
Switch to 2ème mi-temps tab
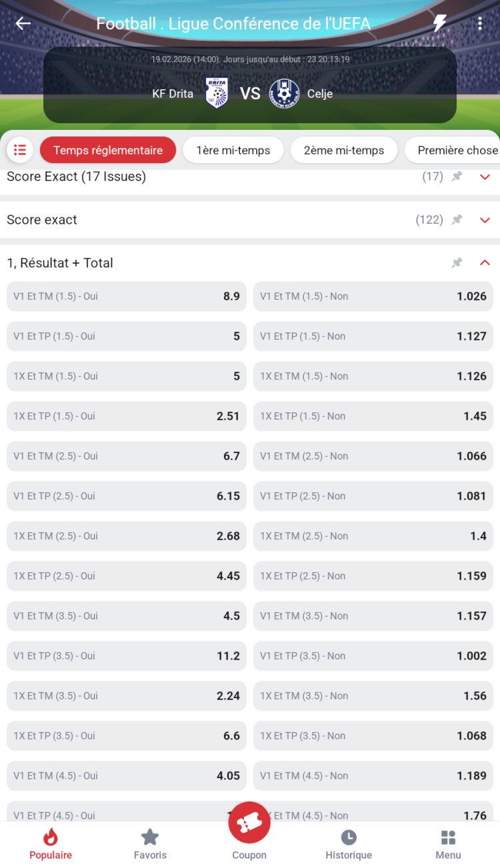pos(344,150)
